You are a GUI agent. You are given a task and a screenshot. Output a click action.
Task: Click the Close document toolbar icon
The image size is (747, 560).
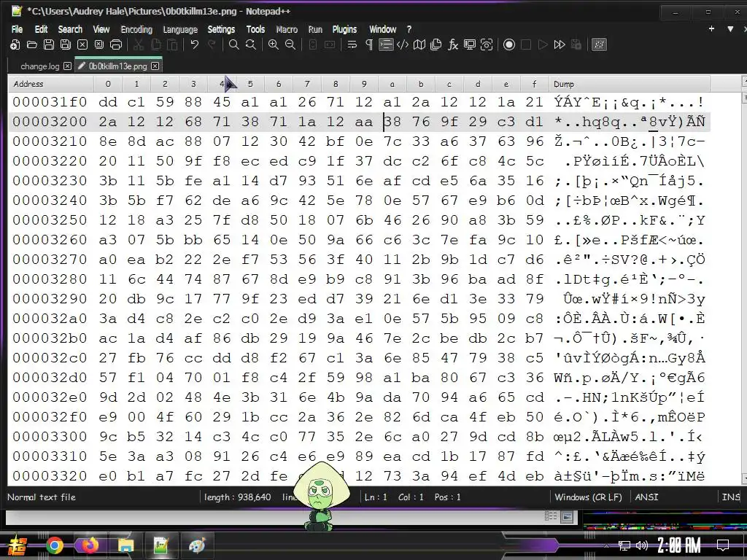[x=82, y=44]
